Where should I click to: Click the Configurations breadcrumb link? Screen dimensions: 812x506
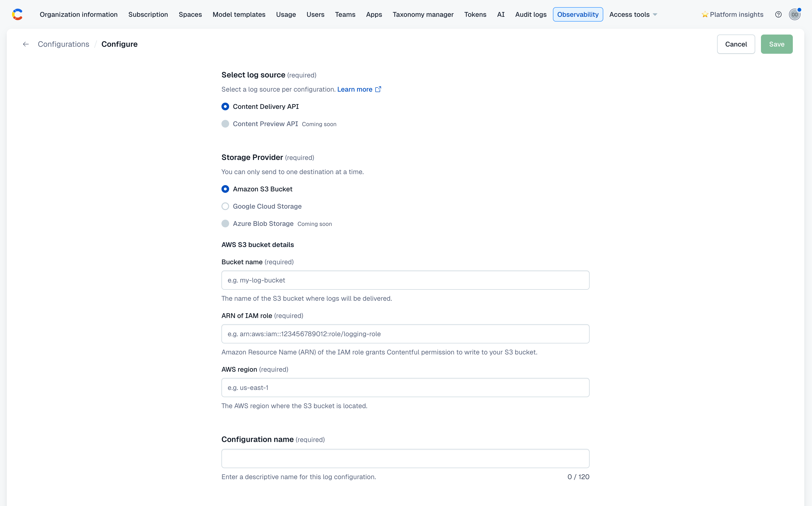64,44
